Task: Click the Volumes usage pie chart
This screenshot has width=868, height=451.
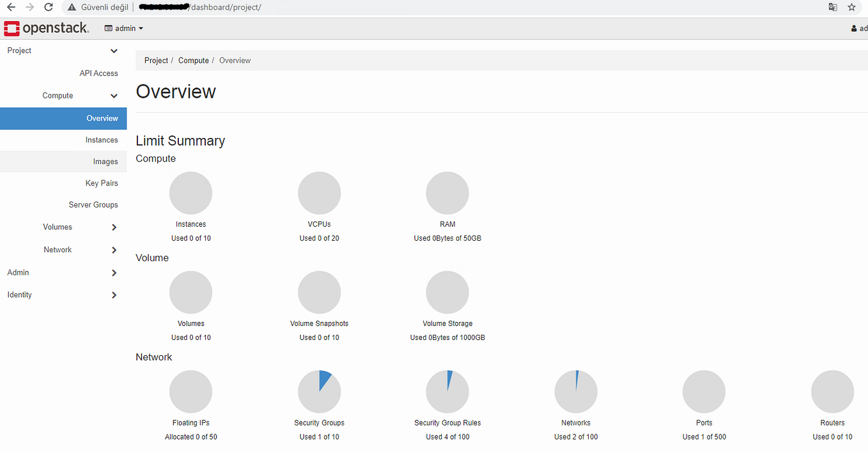Action: tap(190, 293)
